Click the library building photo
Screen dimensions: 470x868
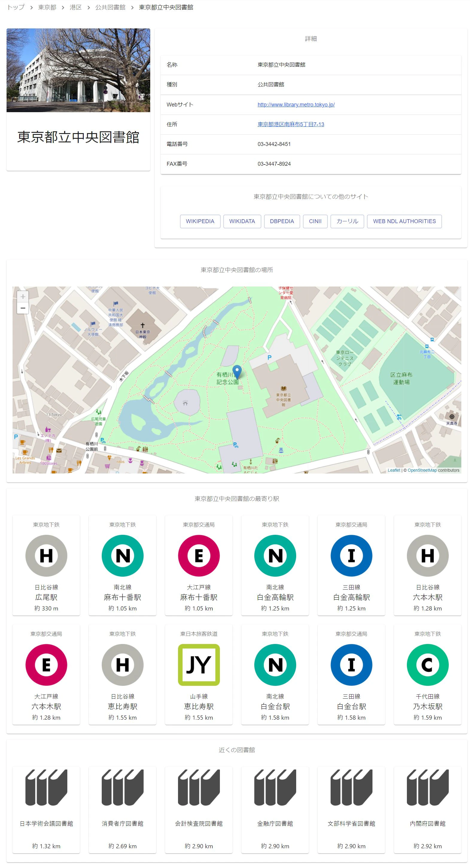(x=78, y=70)
